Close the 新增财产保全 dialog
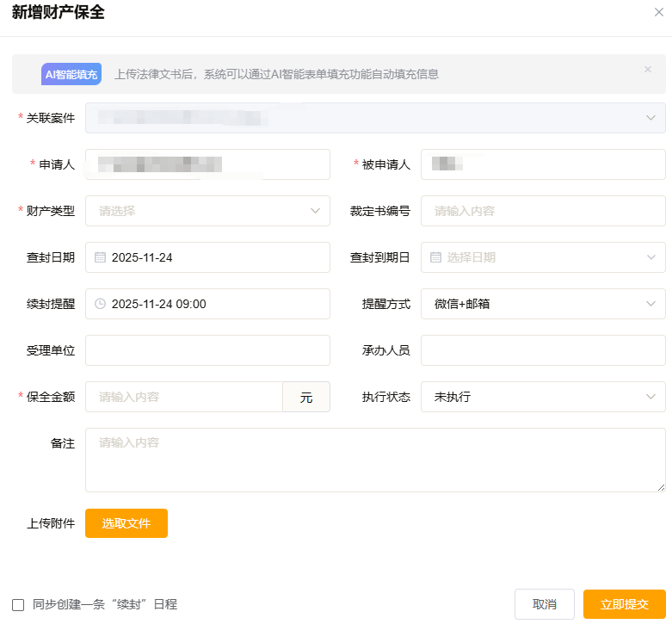The height and width of the screenshot is (624, 672). (x=659, y=12)
